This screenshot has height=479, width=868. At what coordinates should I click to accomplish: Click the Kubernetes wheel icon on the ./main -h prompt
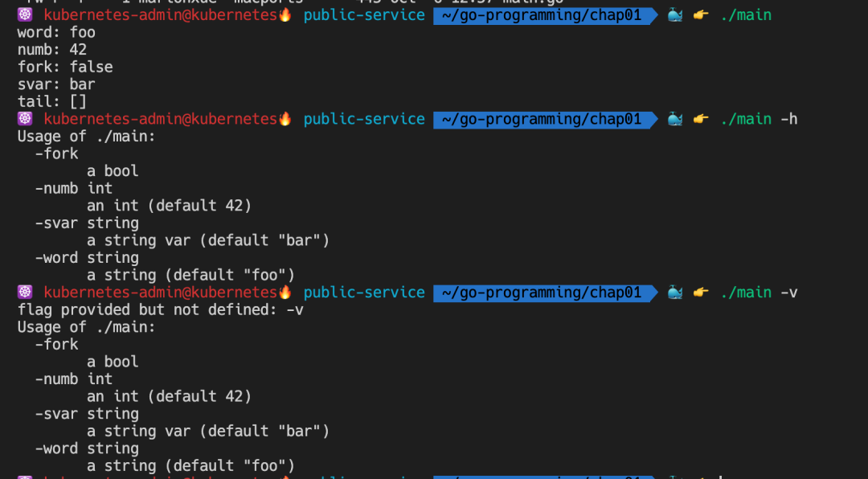(x=25, y=119)
